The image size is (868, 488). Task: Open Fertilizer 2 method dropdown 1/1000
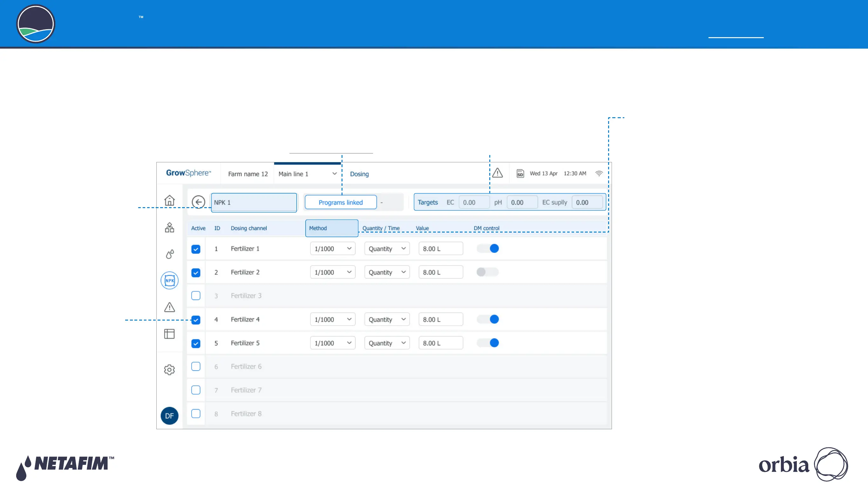click(333, 272)
